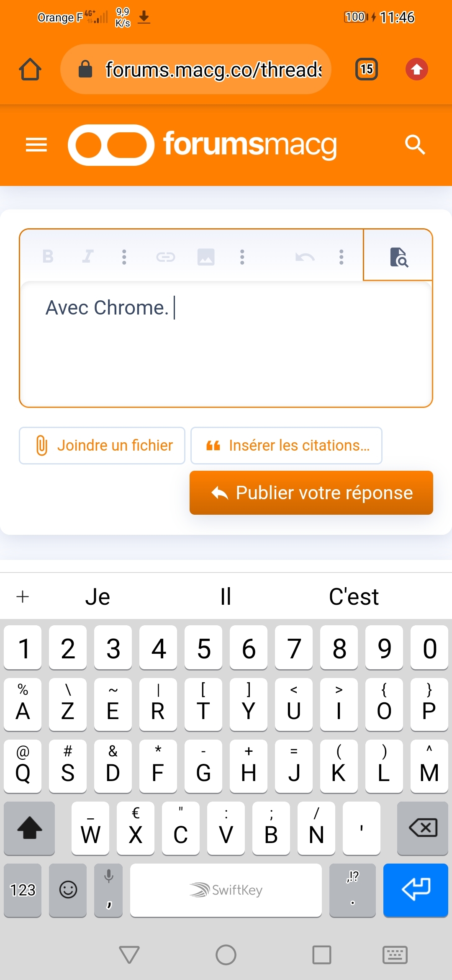Select the C'est word suggestion

354,596
